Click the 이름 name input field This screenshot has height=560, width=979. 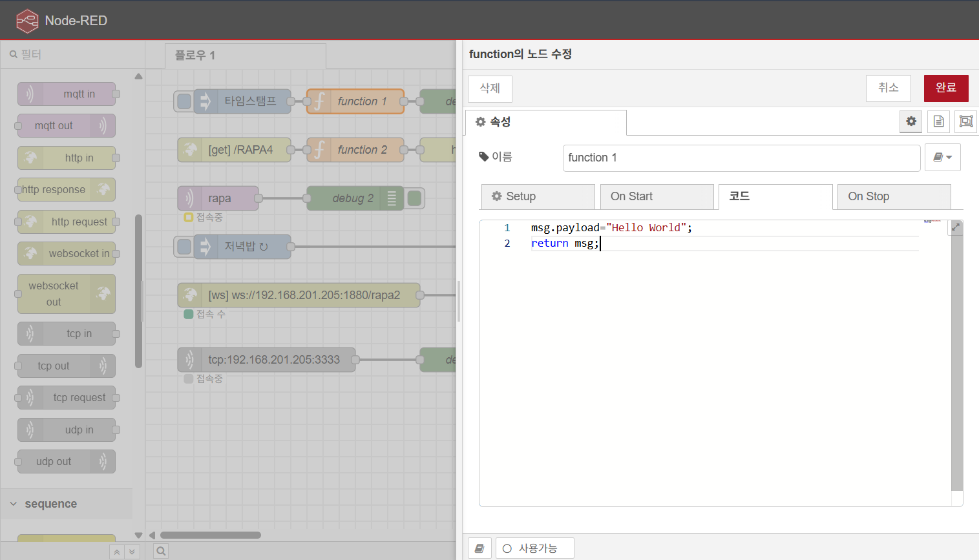(741, 158)
